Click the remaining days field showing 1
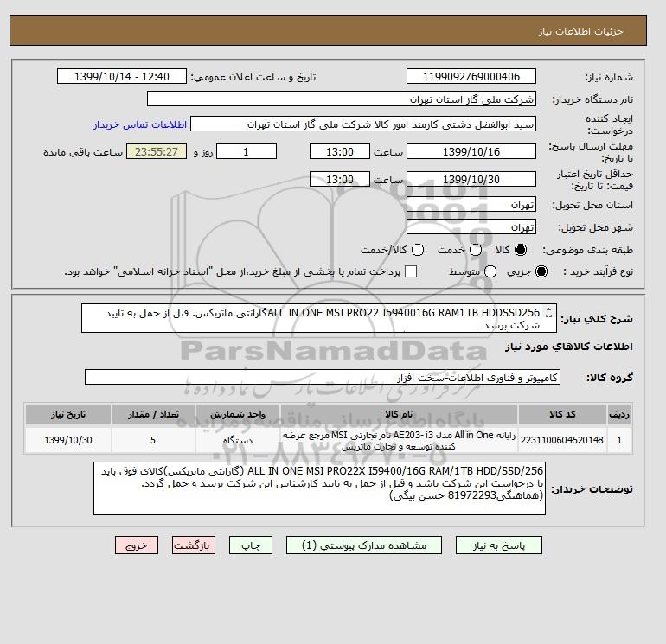This screenshot has width=666, height=644. (x=247, y=151)
